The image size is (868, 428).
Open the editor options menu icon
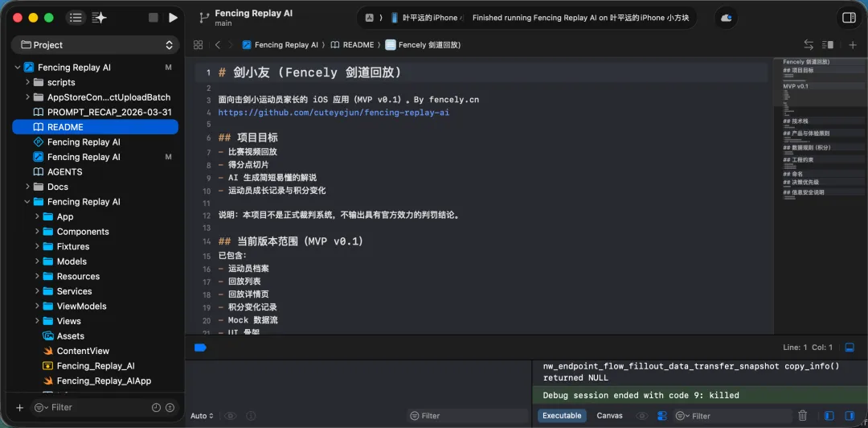[828, 45]
